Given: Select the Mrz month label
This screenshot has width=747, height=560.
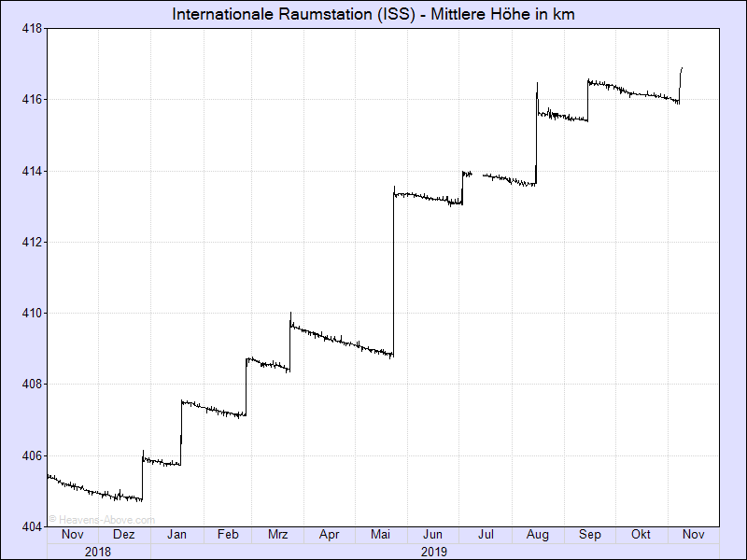Looking at the screenshot, I should [277, 535].
